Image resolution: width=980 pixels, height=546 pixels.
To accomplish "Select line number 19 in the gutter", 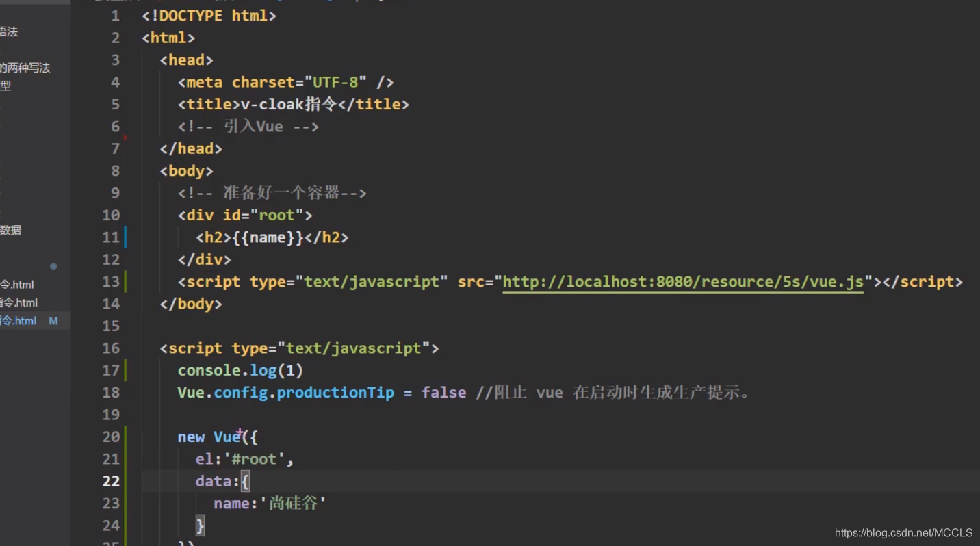I will point(111,415).
